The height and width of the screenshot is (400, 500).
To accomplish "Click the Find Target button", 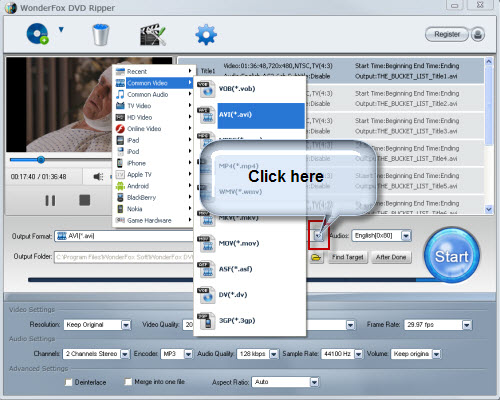I will (x=348, y=257).
